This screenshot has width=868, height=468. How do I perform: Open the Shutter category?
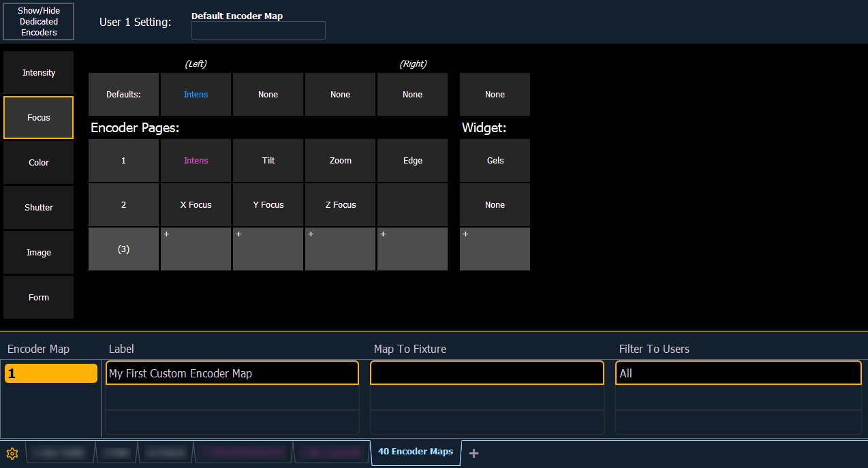coord(39,208)
